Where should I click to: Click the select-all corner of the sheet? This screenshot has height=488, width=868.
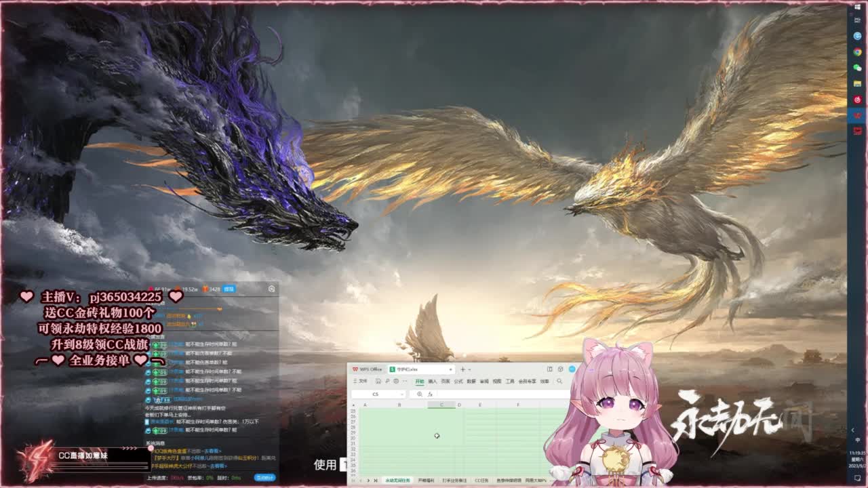353,405
